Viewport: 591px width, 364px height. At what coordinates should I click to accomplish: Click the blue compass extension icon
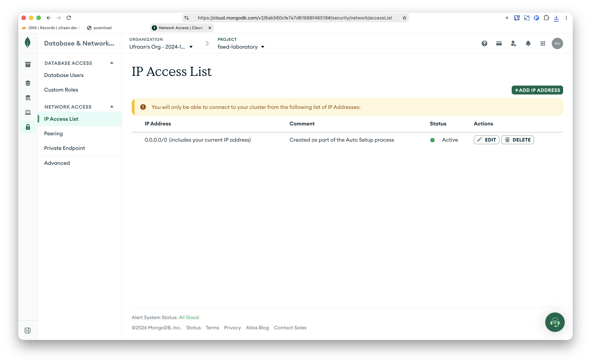tap(536, 18)
